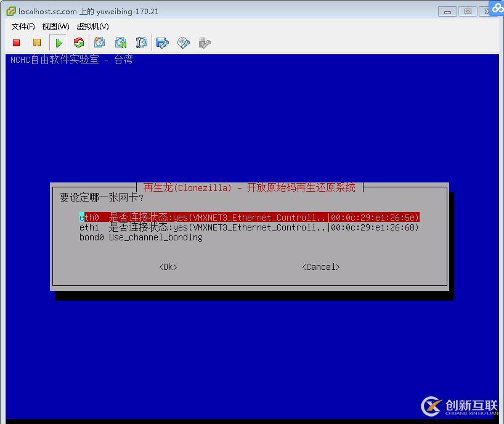
Task: Revert to snapshot using the revert icon
Action: 120,43
